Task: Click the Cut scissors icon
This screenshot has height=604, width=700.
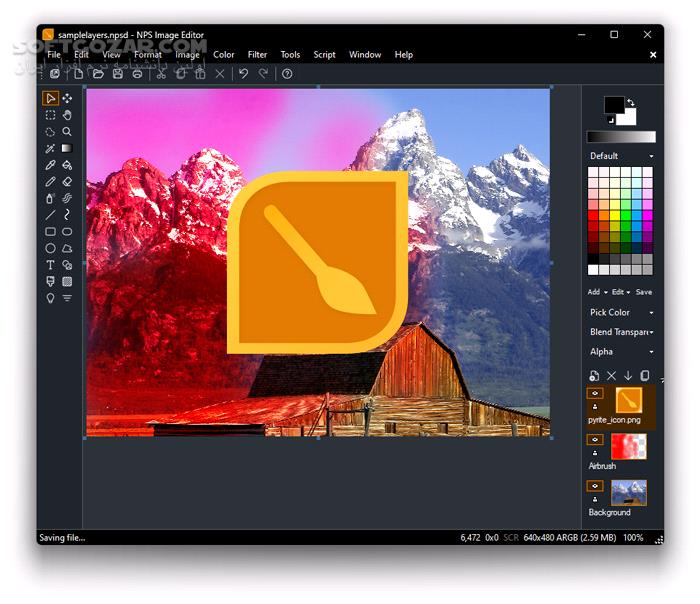Action: [x=161, y=74]
